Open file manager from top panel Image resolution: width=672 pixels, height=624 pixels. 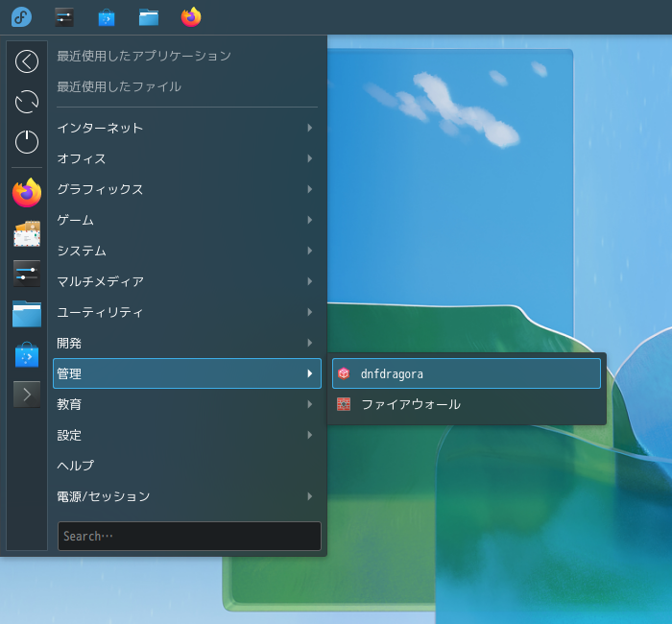pos(149,17)
